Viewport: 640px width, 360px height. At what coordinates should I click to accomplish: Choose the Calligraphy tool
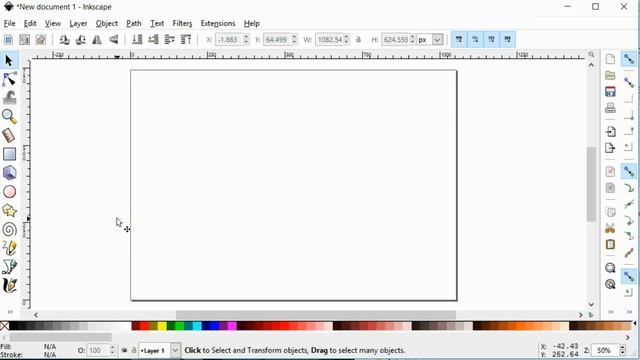pos(9,285)
